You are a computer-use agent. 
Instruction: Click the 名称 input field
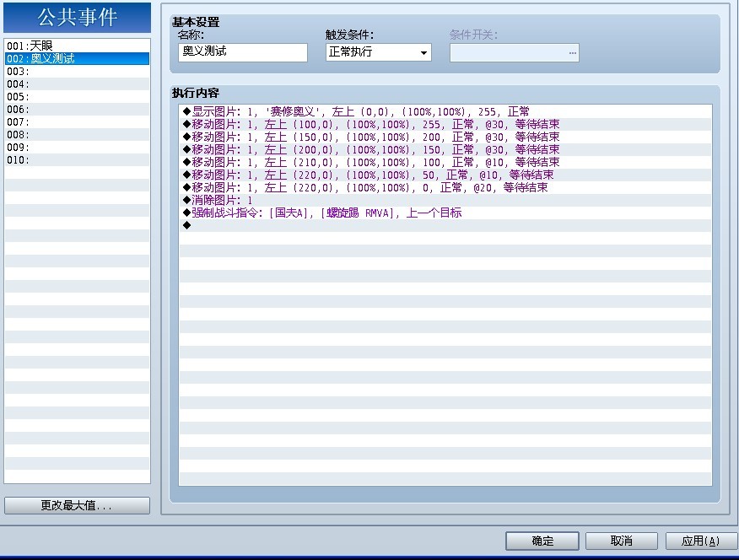[243, 52]
